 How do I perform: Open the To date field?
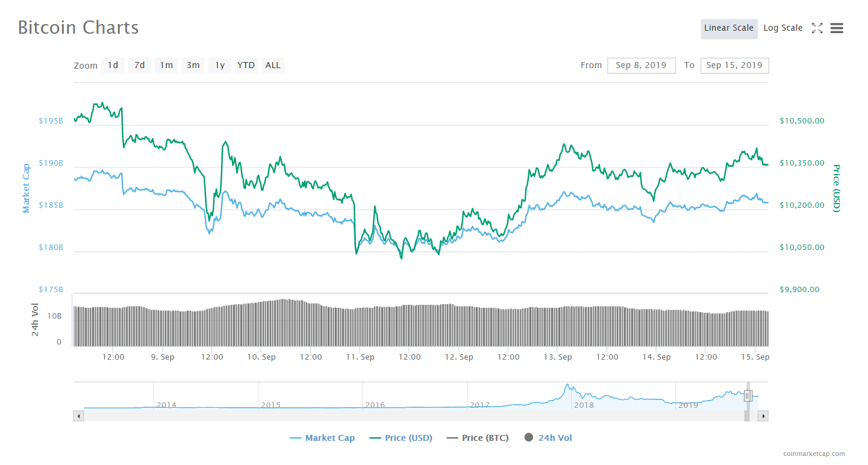point(734,65)
